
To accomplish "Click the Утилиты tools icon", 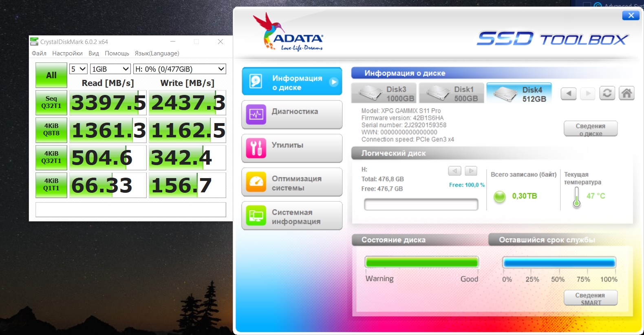I will point(256,148).
